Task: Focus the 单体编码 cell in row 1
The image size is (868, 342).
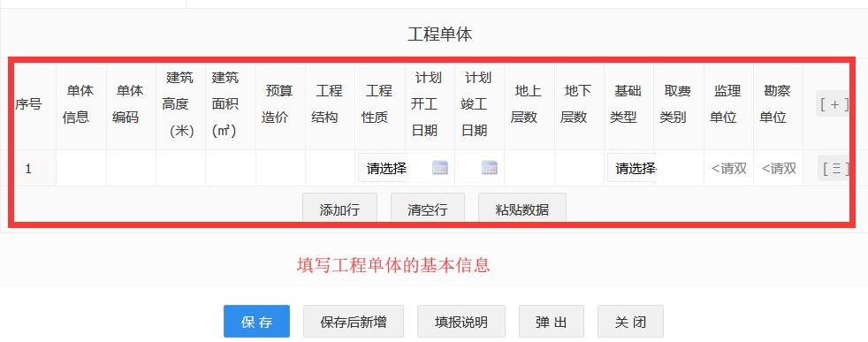Action: 131,168
